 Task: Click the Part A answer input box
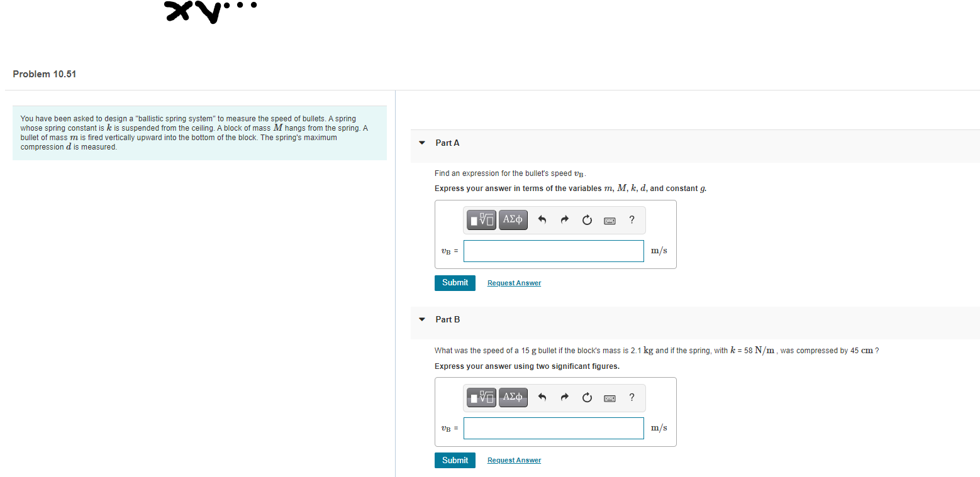[x=553, y=251]
